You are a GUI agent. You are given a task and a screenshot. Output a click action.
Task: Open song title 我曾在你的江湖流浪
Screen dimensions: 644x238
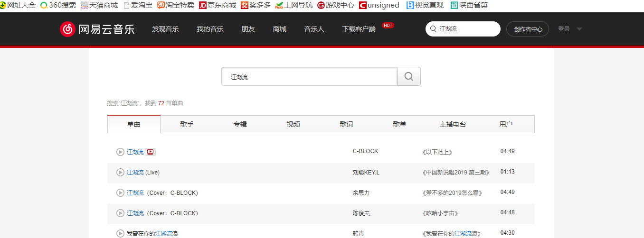click(152, 233)
